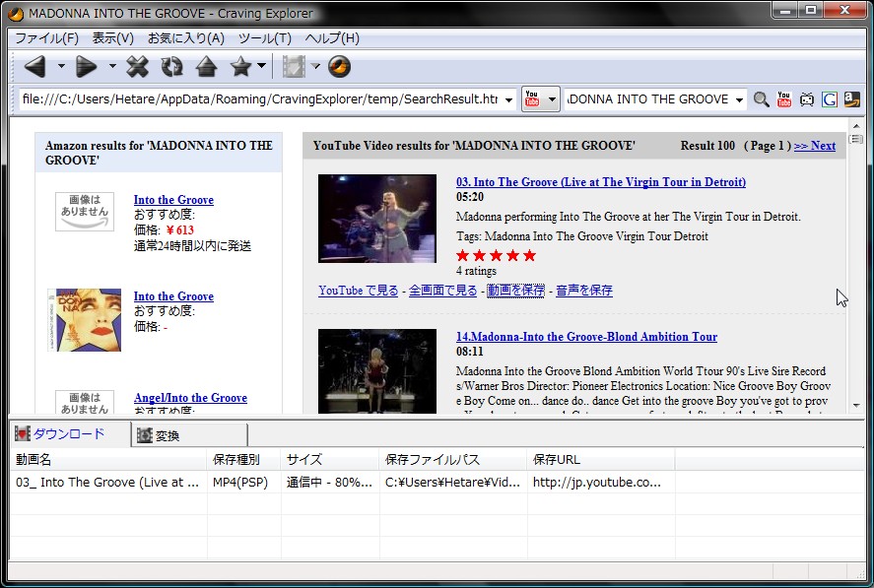Click page scrollbar down arrow
The width and height of the screenshot is (874, 588).
click(x=856, y=406)
